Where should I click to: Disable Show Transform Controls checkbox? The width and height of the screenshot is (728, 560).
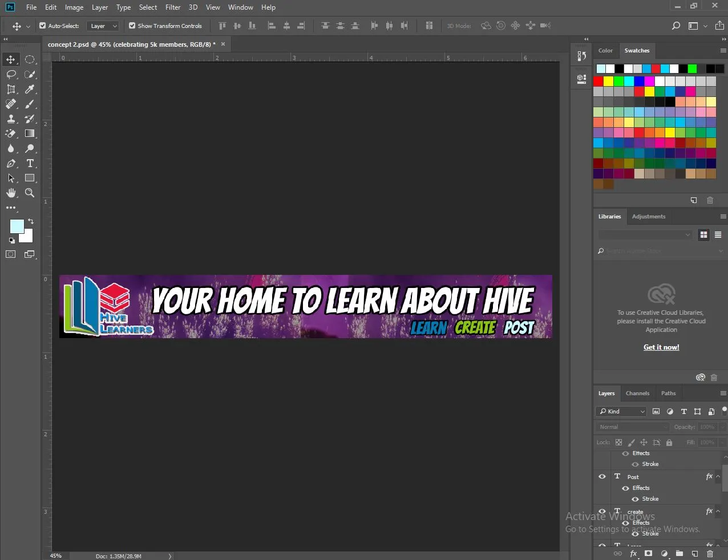pos(132,26)
